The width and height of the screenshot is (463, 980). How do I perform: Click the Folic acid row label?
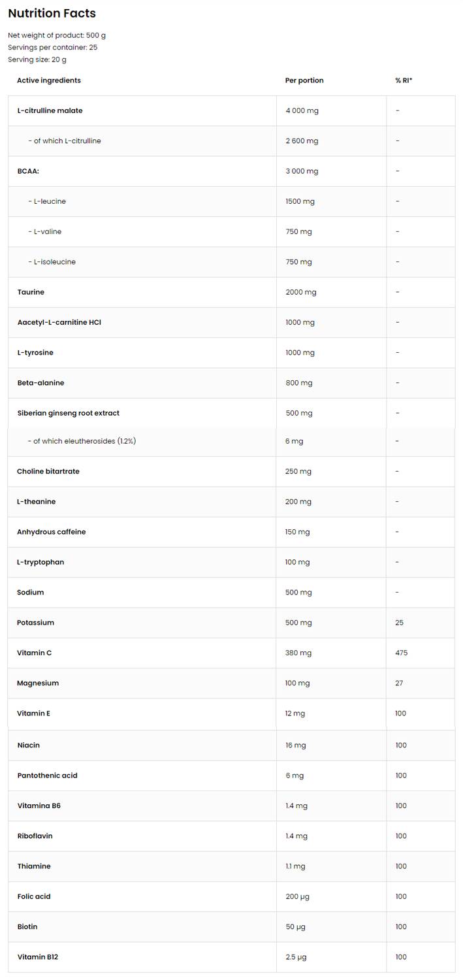coord(34,896)
